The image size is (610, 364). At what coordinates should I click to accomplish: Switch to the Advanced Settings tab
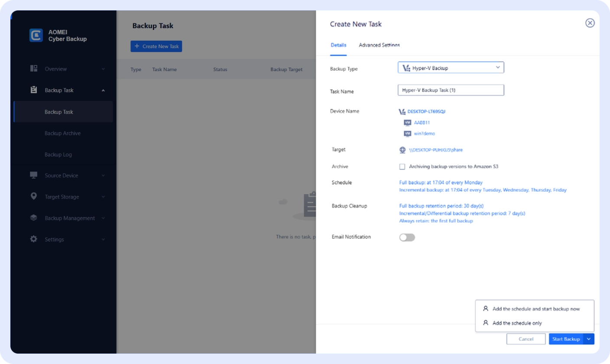click(x=379, y=45)
